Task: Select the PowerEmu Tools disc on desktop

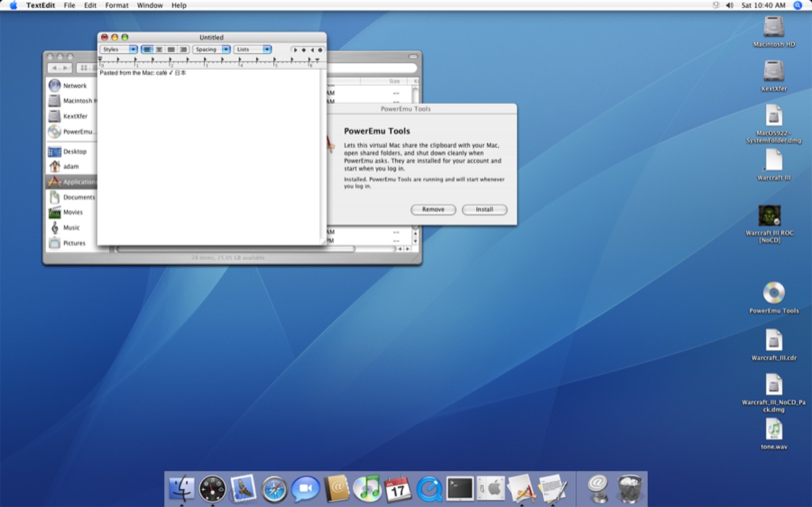Action: (x=774, y=298)
